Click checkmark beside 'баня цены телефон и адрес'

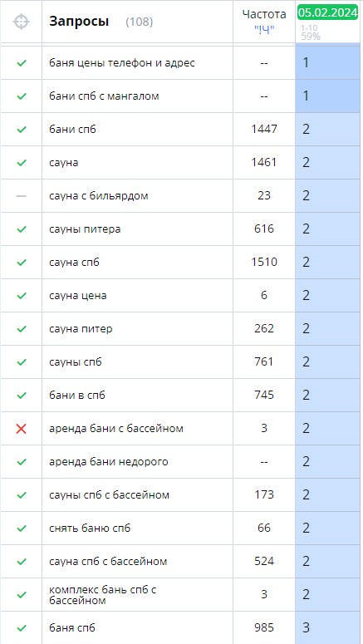[x=22, y=63]
